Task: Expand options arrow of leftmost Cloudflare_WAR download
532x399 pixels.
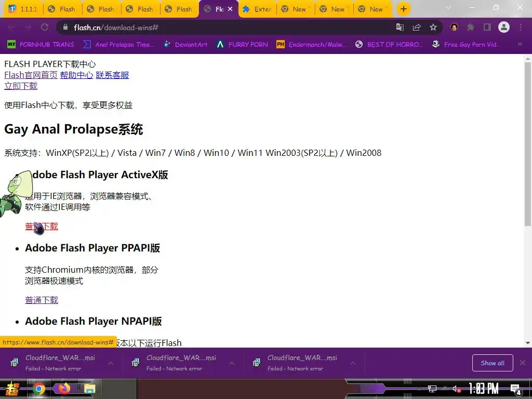Action: [111, 363]
